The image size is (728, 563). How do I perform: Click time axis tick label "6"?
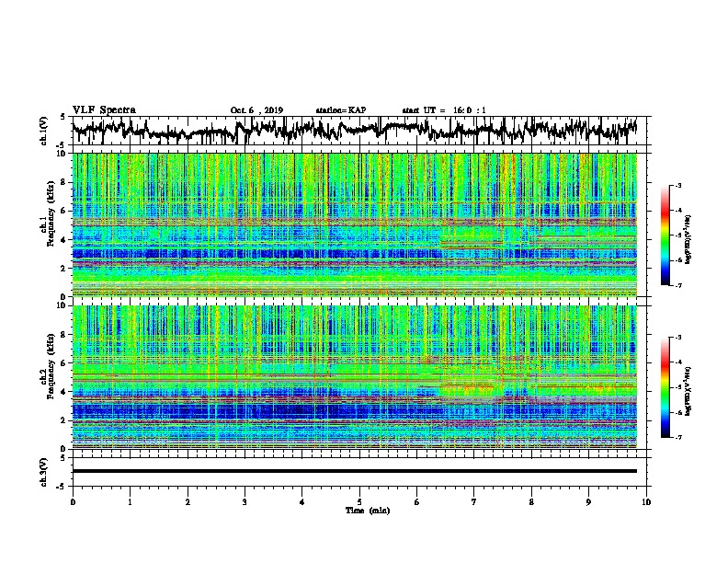tap(417, 502)
